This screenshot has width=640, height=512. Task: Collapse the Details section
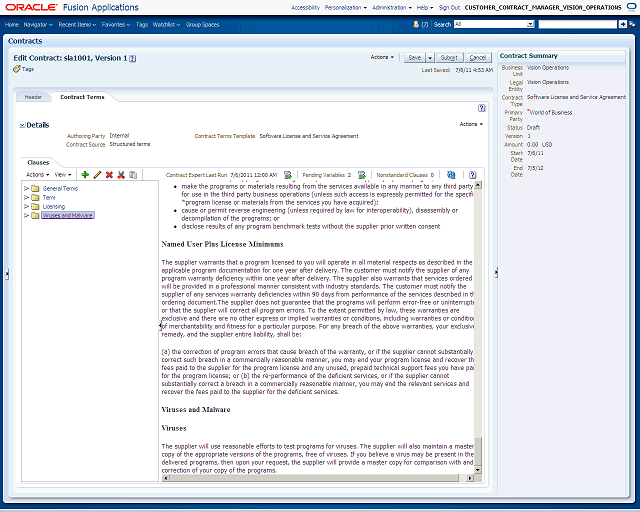22,125
